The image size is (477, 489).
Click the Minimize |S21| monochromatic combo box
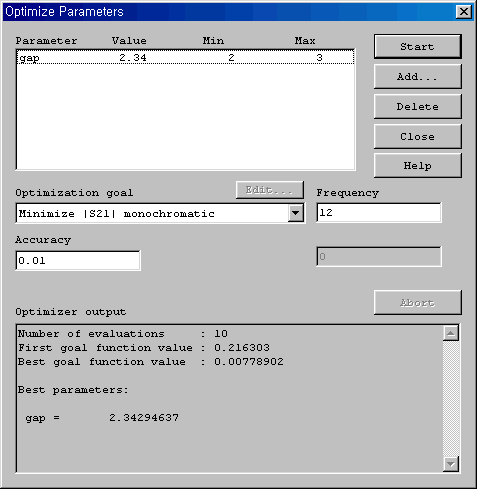160,213
